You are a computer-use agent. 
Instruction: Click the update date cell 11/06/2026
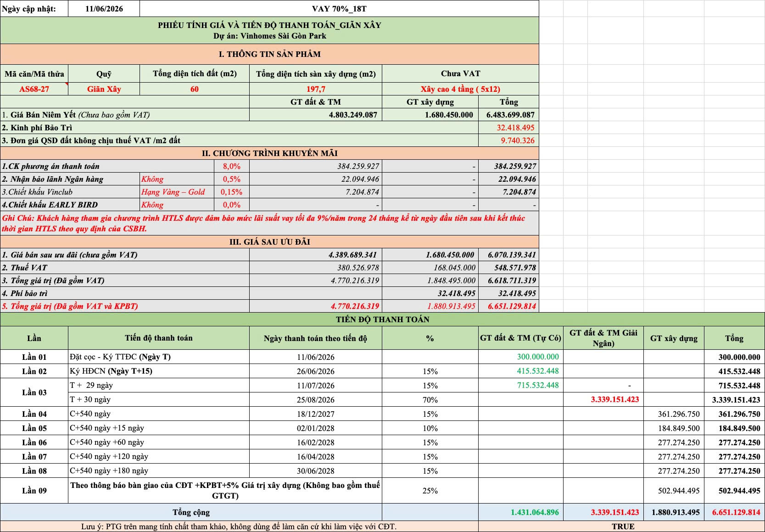(x=104, y=9)
